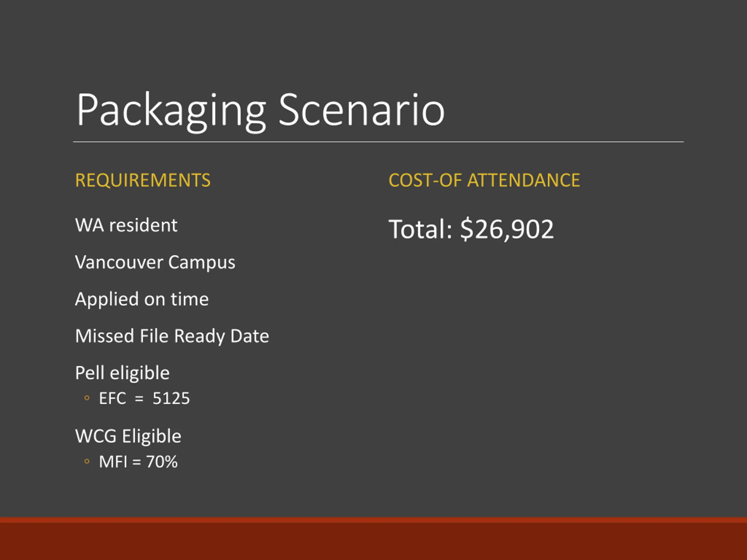Click the Vancouver Campus text
Viewport: 747px width, 560px height.
(155, 262)
